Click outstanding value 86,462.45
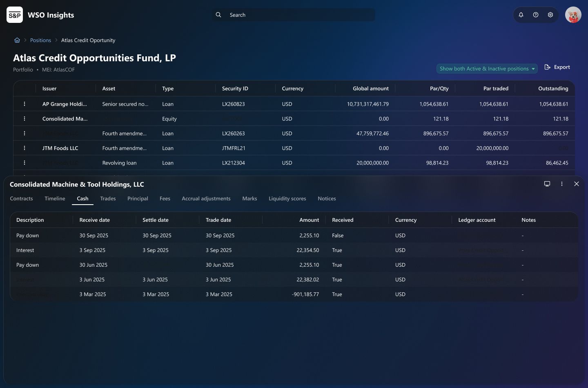The image size is (588, 388). click(557, 163)
